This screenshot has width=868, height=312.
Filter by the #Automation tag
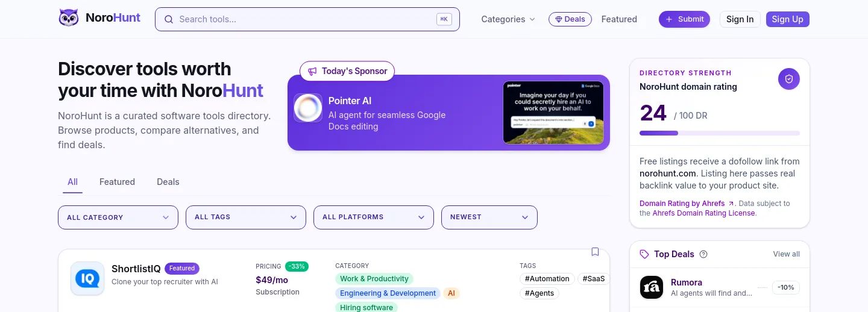pos(547,279)
